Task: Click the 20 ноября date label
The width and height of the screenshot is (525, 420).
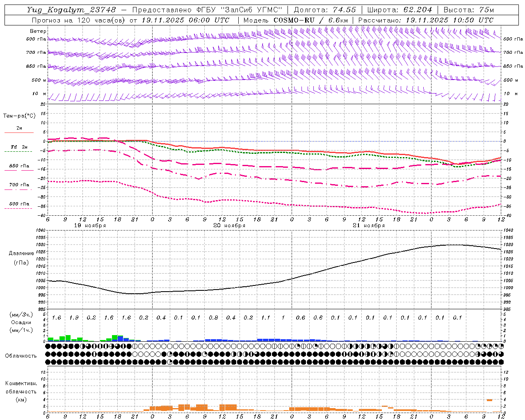Action: 229,226
